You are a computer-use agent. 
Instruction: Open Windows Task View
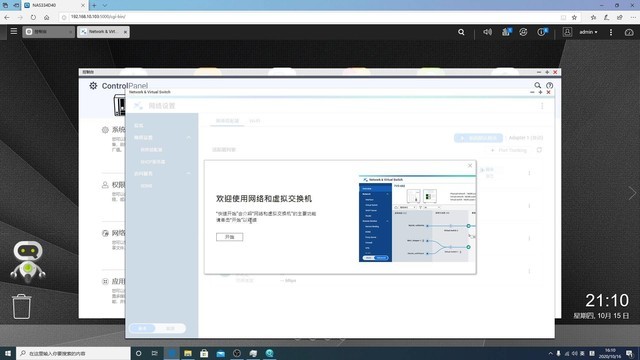[x=155, y=353]
